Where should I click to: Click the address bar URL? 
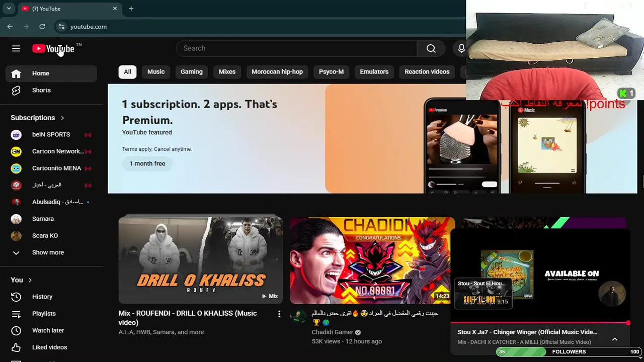(89, 27)
